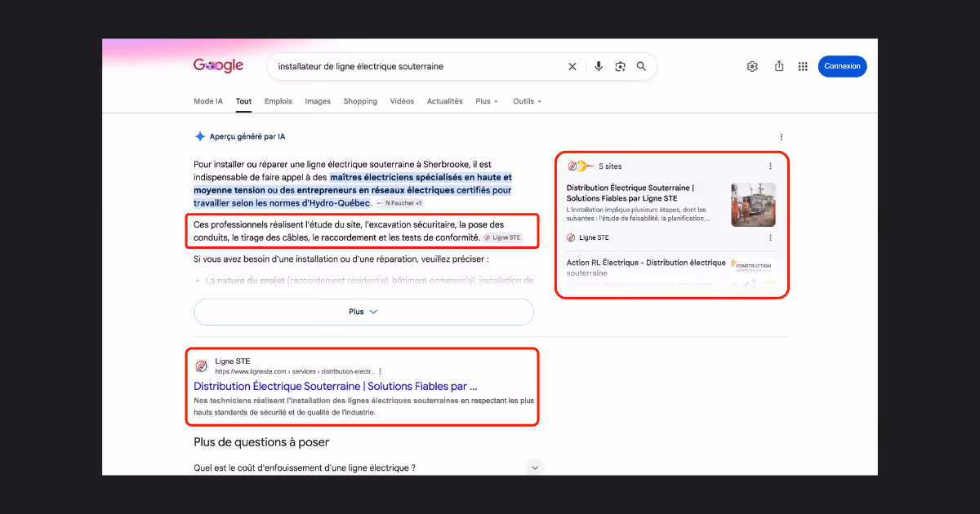Select the Tout tab
Viewport: 980px width, 514px height.
(x=243, y=101)
